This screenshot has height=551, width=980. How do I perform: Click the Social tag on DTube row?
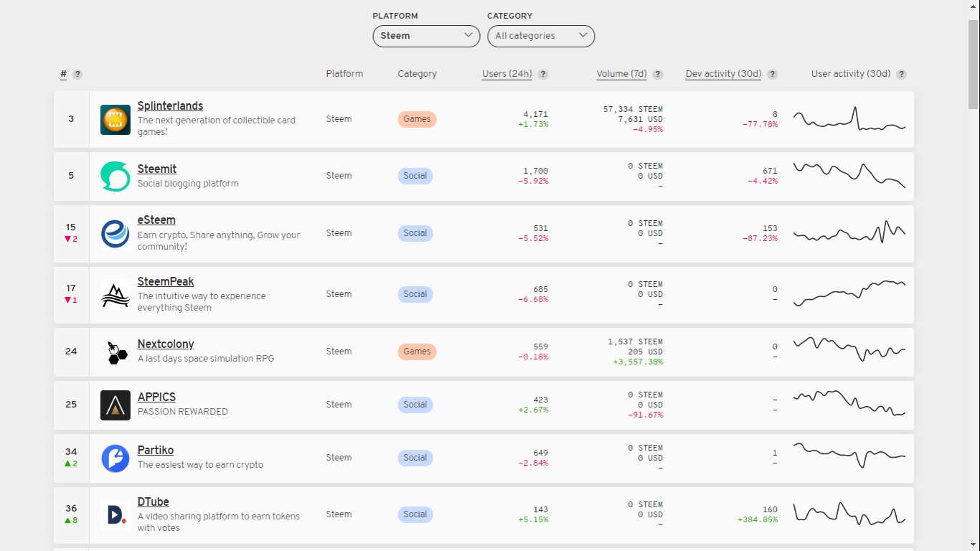[415, 514]
